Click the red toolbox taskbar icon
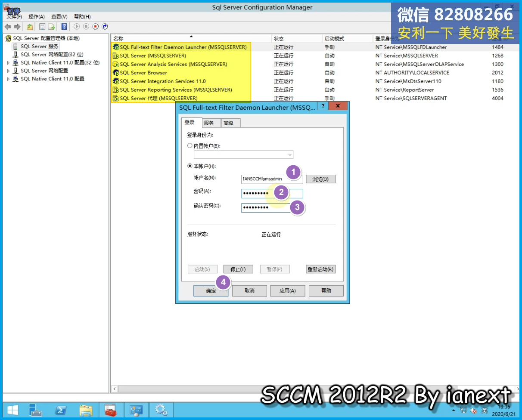The height and width of the screenshot is (420, 522). coord(111,410)
